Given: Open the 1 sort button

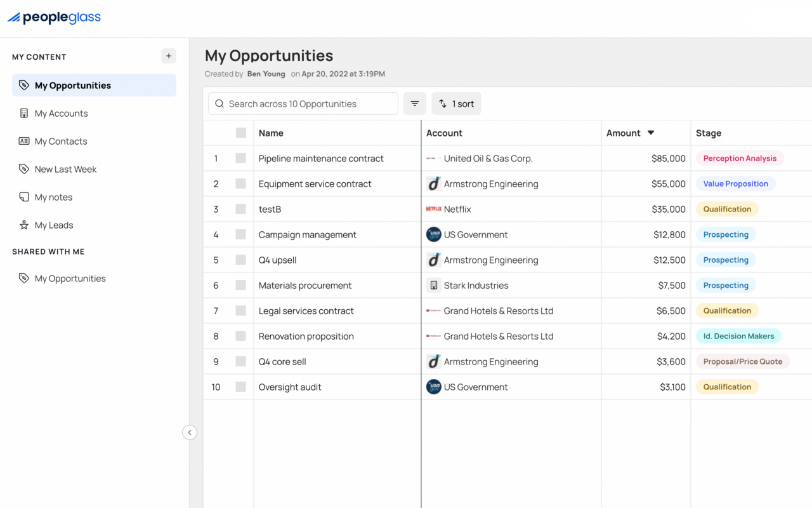Looking at the screenshot, I should tap(456, 104).
